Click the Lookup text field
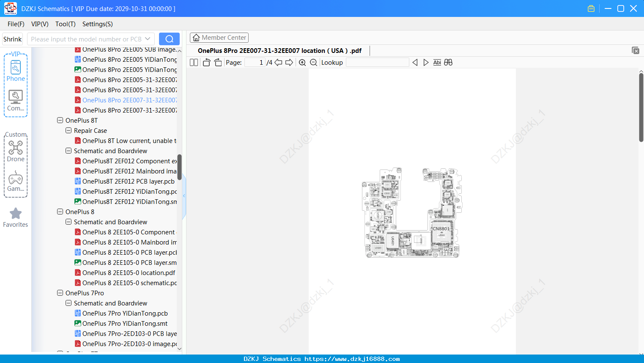Image resolution: width=644 pixels, height=363 pixels. pyautogui.click(x=377, y=63)
